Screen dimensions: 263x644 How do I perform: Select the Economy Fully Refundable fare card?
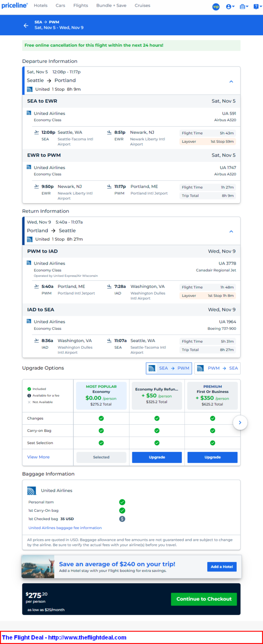pyautogui.click(x=157, y=395)
